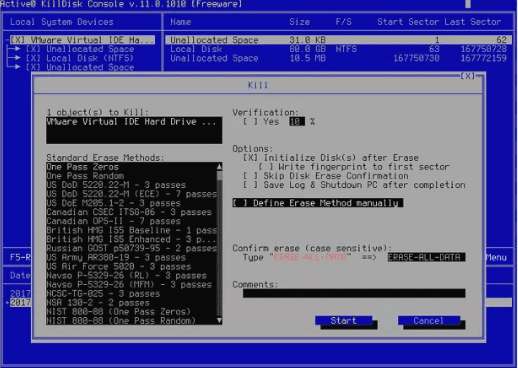Edit the verification percent field
The height and width of the screenshot is (368, 518).
coord(297,122)
